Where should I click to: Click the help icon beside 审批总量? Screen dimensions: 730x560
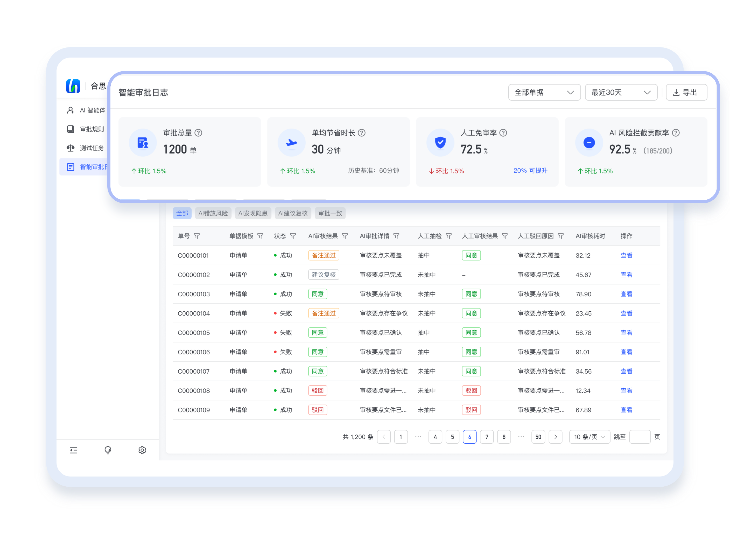[198, 133]
